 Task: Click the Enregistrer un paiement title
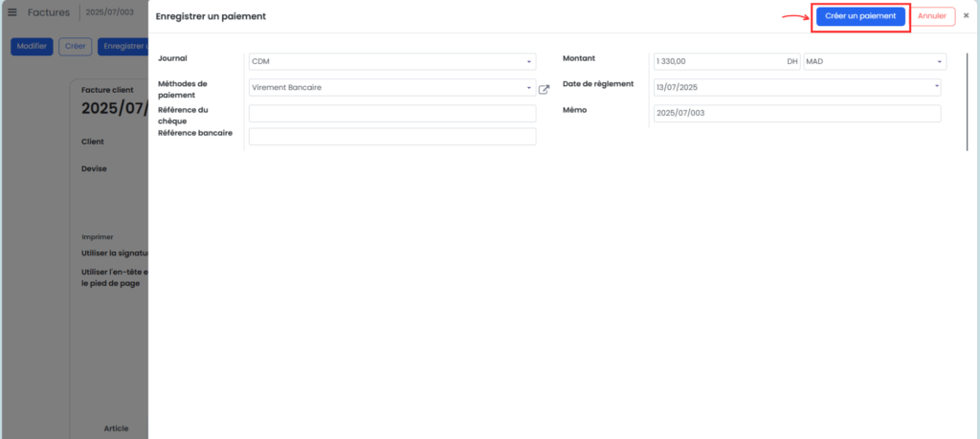pos(211,17)
